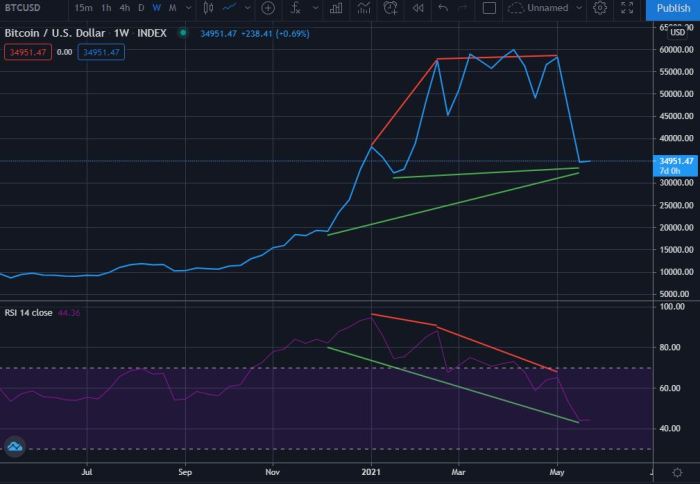Start bar replay with the rewind icon
The image size is (700, 484).
coord(418,8)
